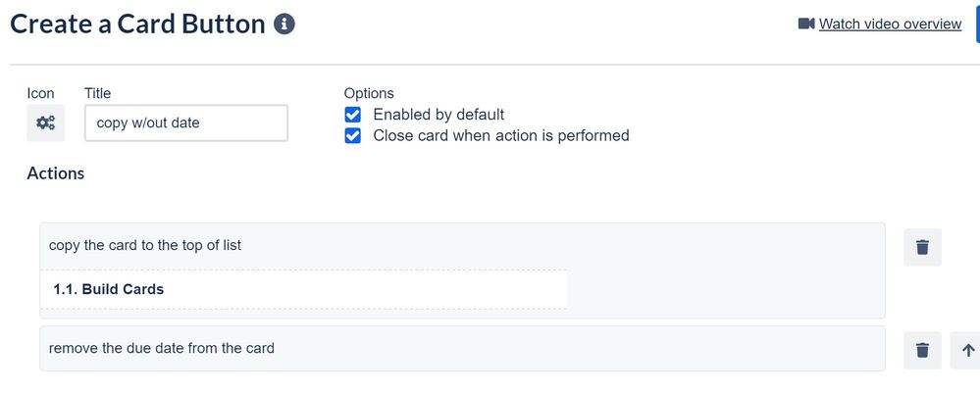Click into the Title field with copy w/out date
The height and width of the screenshot is (393, 980).
pyautogui.click(x=186, y=123)
